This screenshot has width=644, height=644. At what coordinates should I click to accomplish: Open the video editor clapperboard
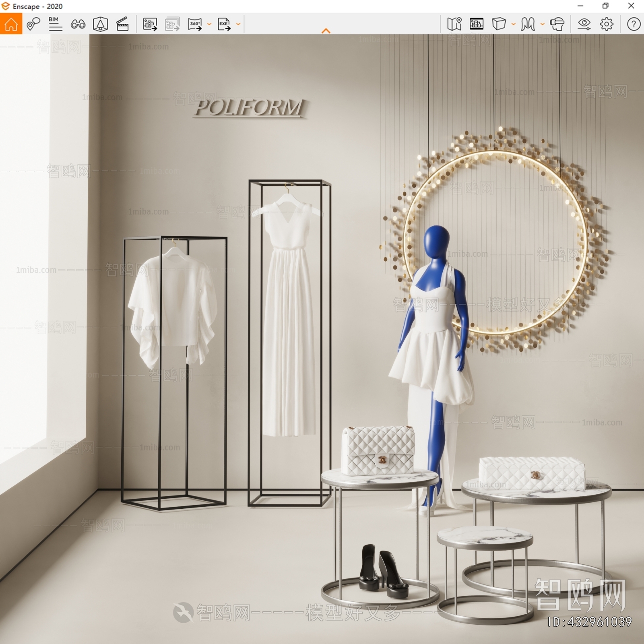(x=122, y=24)
